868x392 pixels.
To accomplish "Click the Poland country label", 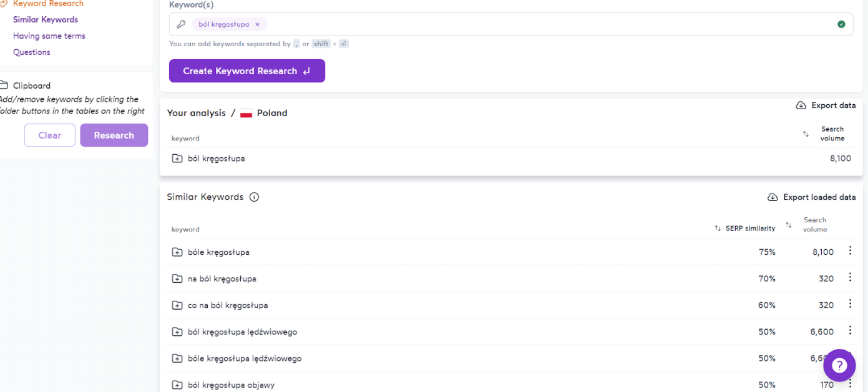I will (x=272, y=113).
